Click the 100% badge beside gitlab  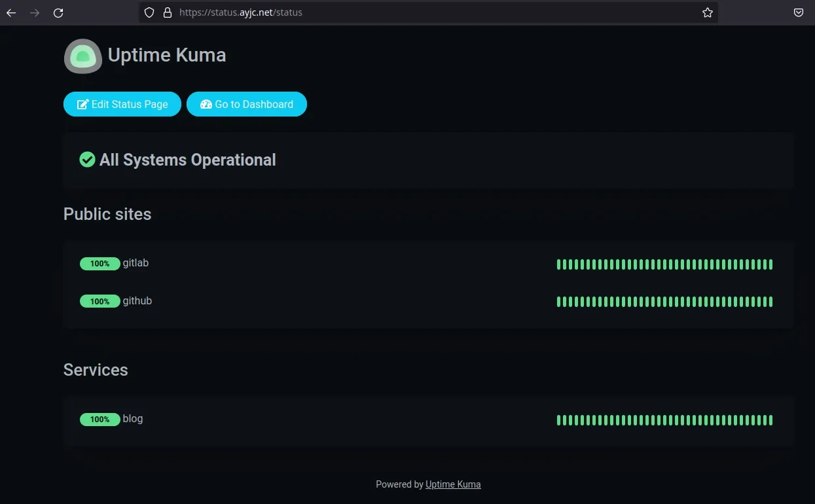pyautogui.click(x=100, y=264)
